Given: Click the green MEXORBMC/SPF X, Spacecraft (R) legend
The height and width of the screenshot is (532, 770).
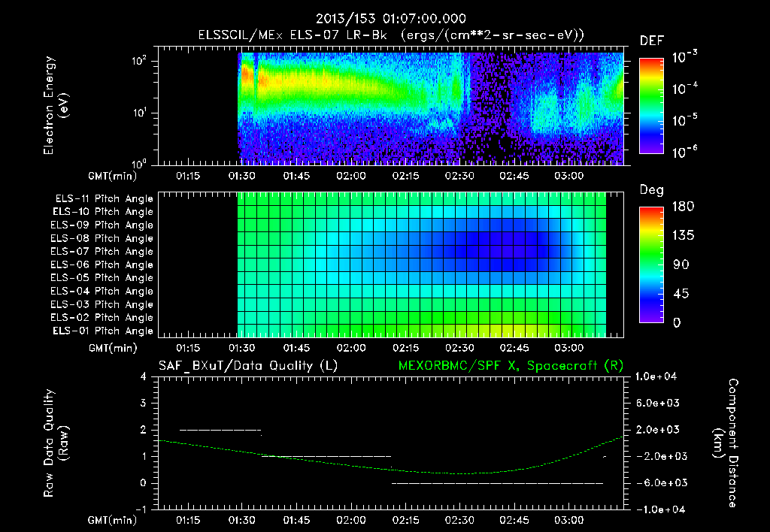Looking at the screenshot, I should 511,366.
